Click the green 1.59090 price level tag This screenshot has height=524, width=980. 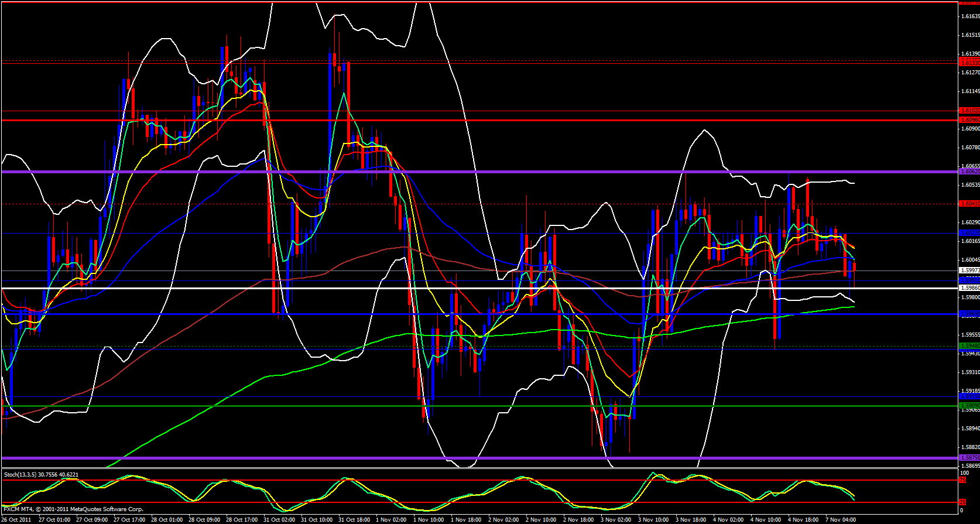[x=969, y=405]
